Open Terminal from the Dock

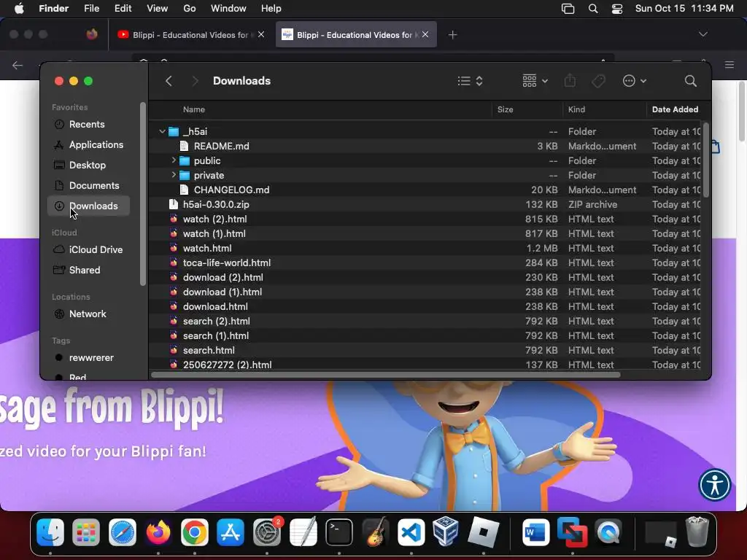[x=339, y=532]
